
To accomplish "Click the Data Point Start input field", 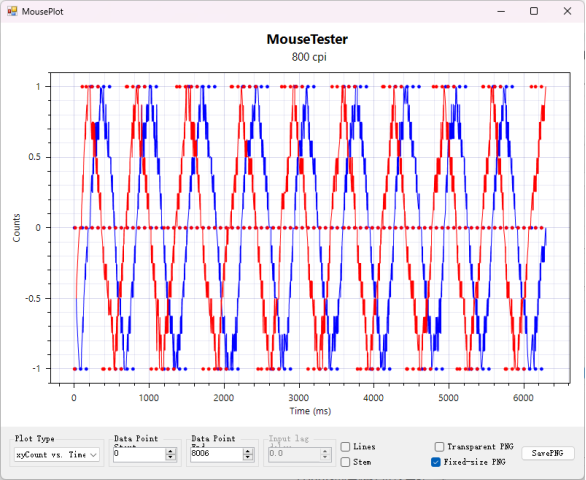I will tap(139, 454).
